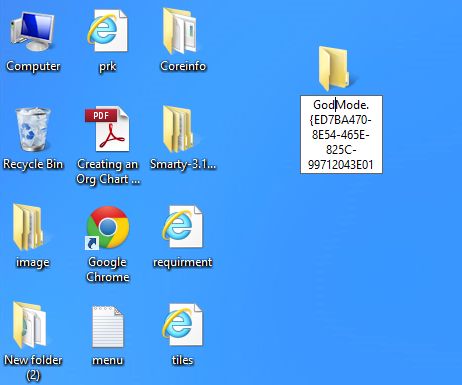Select the Coreinfo folder icon
This screenshot has width=462, height=385.
[x=180, y=31]
